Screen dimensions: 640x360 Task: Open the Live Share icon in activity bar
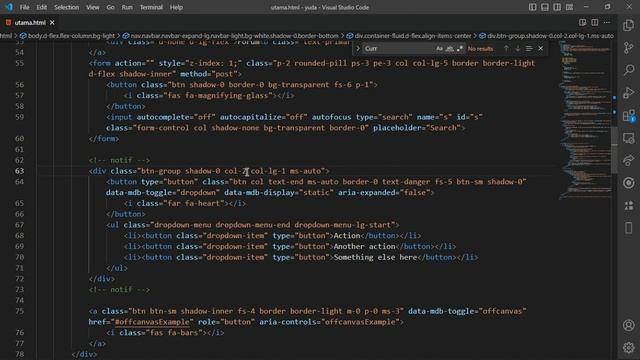pos(629,160)
